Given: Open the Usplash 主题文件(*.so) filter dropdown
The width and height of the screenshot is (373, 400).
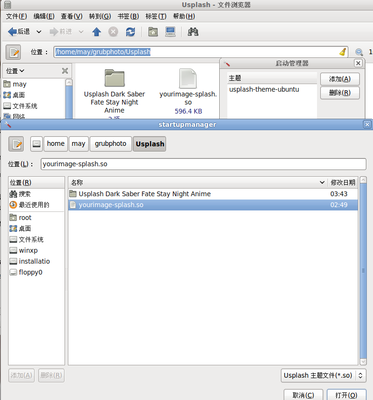Looking at the screenshot, I should (323, 376).
